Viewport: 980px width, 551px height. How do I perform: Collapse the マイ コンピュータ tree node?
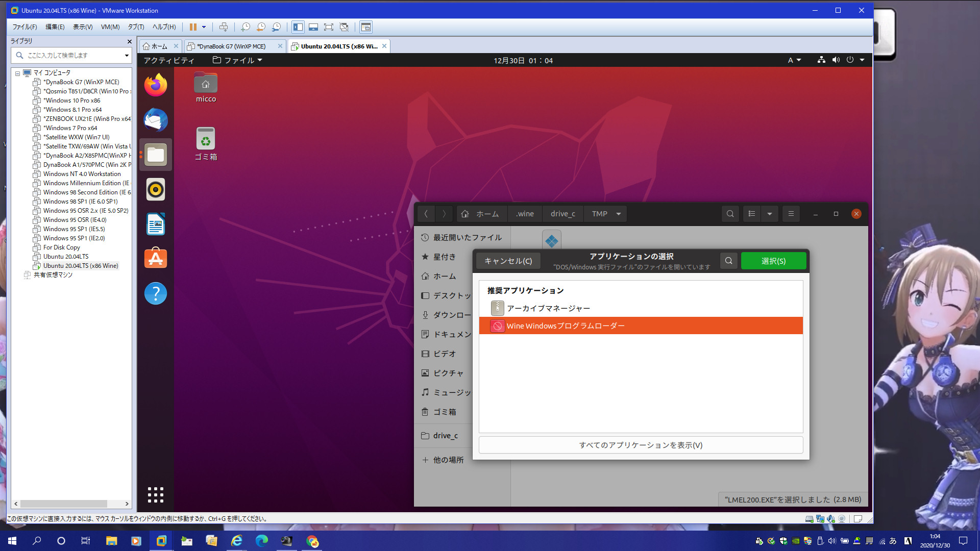pos(17,73)
